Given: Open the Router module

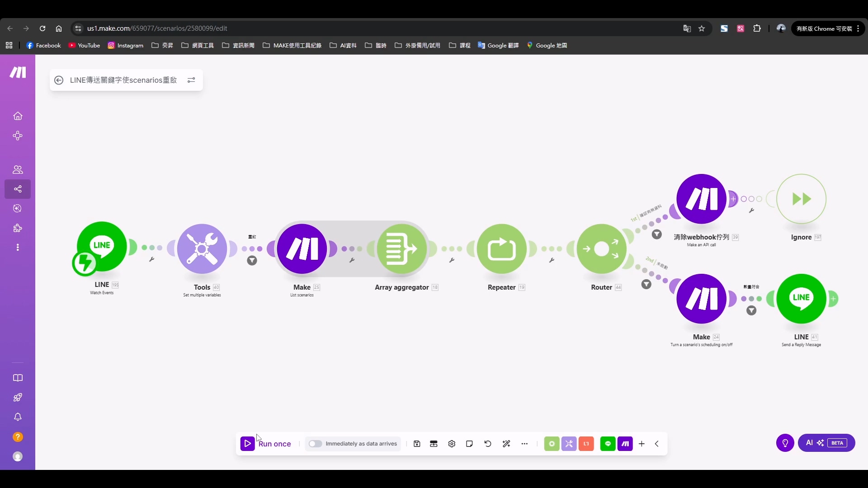Looking at the screenshot, I should tap(602, 249).
